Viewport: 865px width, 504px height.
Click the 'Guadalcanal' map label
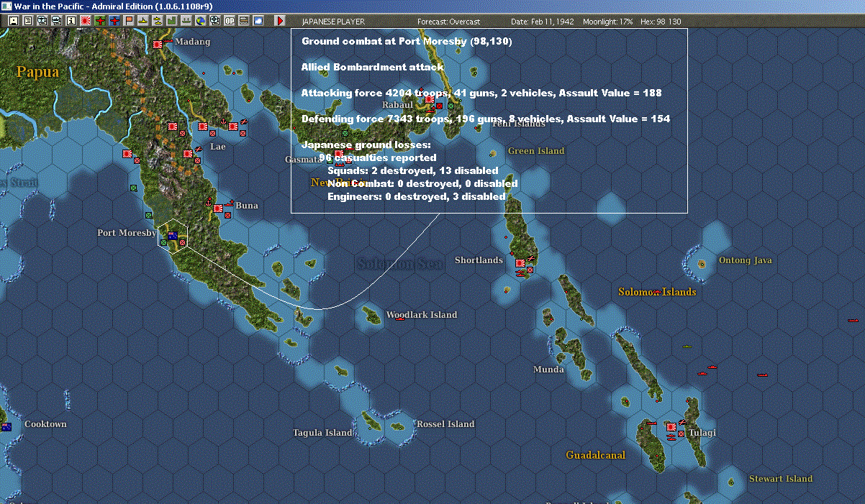click(596, 455)
